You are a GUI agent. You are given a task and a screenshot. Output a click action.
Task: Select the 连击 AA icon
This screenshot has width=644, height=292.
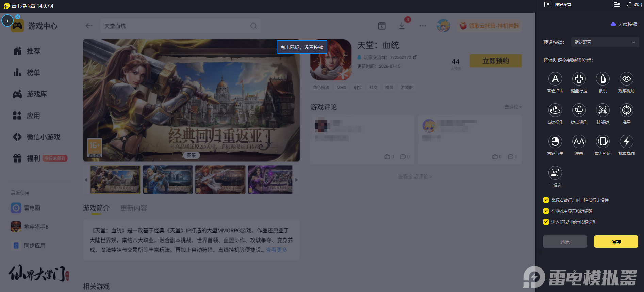(x=579, y=141)
